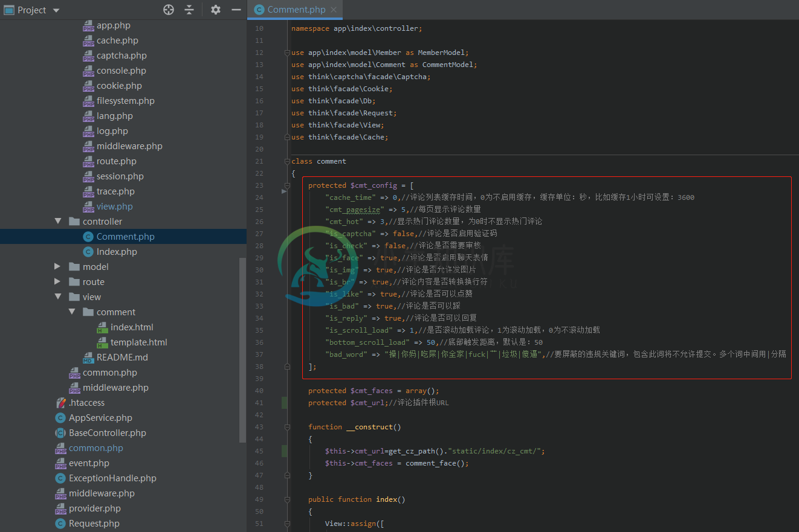Viewport: 799px width, 532px height.
Task: Collapse the comment subfolder
Action: 72,312
